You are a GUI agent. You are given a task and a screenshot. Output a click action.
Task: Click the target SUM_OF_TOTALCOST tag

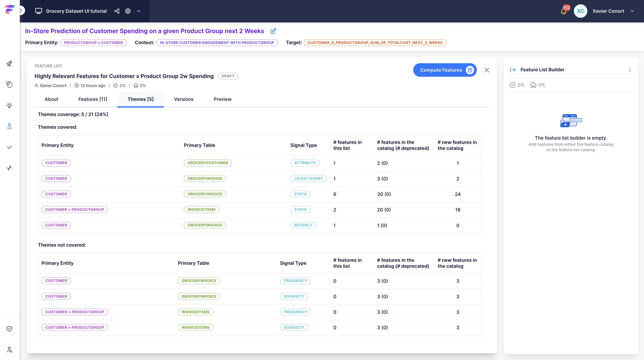375,43
